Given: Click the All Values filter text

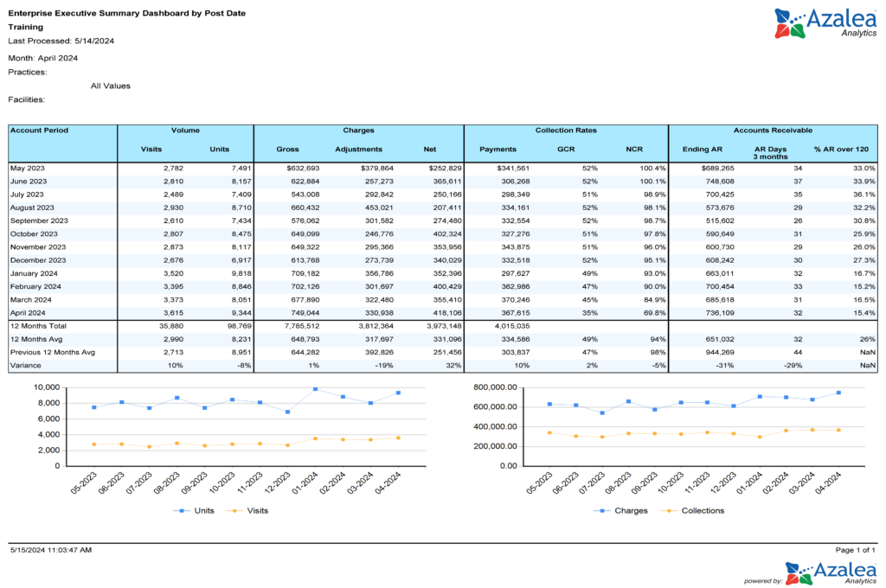Looking at the screenshot, I should point(111,86).
